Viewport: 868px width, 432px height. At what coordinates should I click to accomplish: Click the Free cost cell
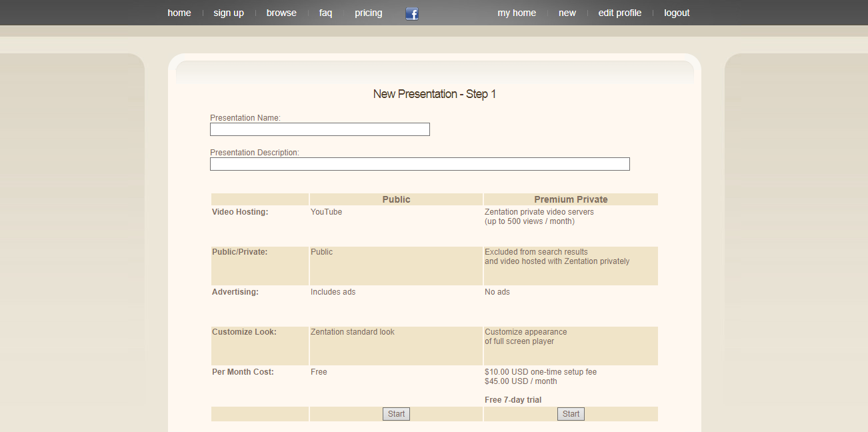point(319,372)
